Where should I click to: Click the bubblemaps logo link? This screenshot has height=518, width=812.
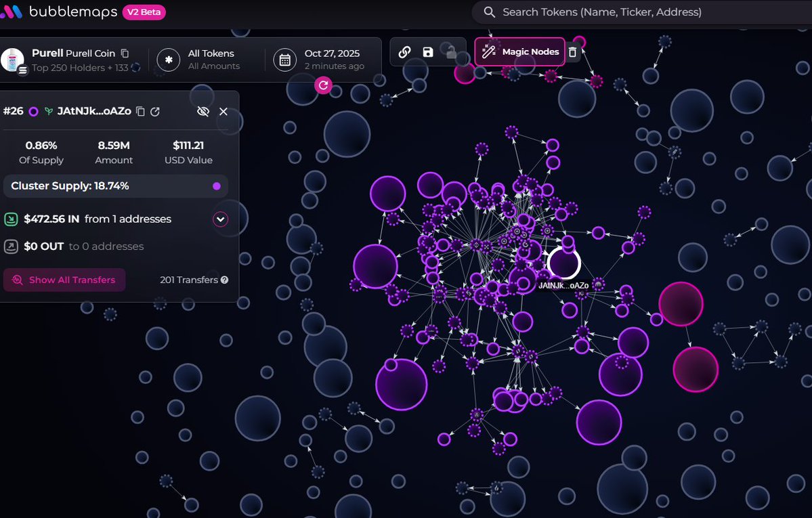coord(60,12)
